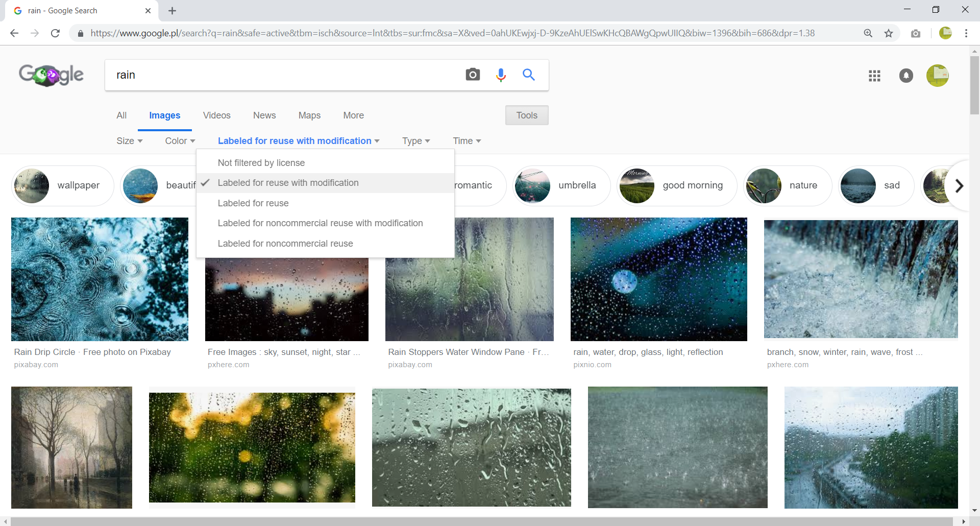This screenshot has width=980, height=526.
Task: Click the Tools button
Action: pos(527,115)
